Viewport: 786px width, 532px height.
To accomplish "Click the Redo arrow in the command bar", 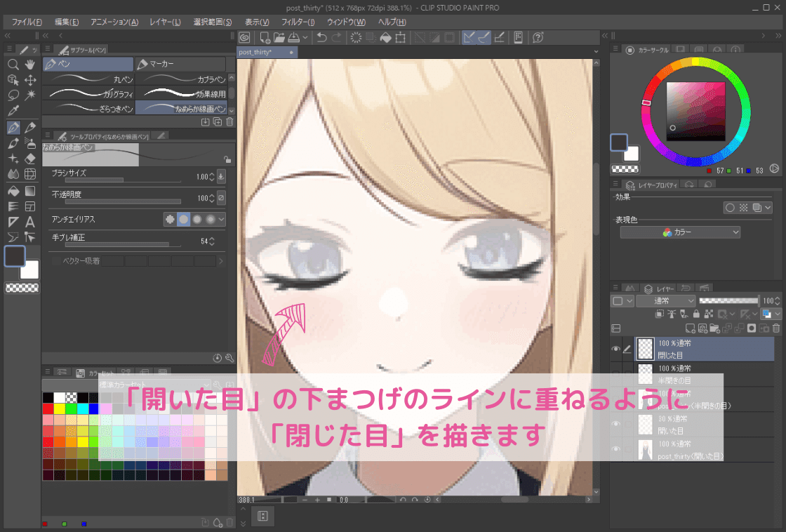I will (x=337, y=38).
